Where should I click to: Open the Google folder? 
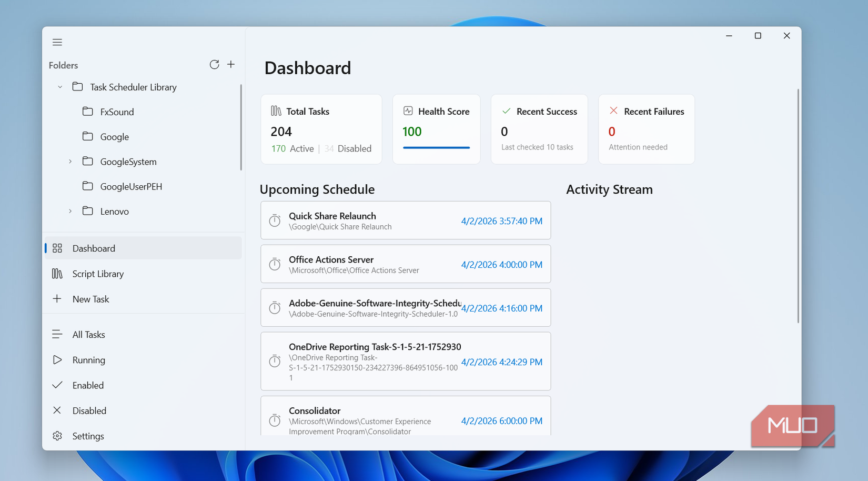click(x=114, y=136)
